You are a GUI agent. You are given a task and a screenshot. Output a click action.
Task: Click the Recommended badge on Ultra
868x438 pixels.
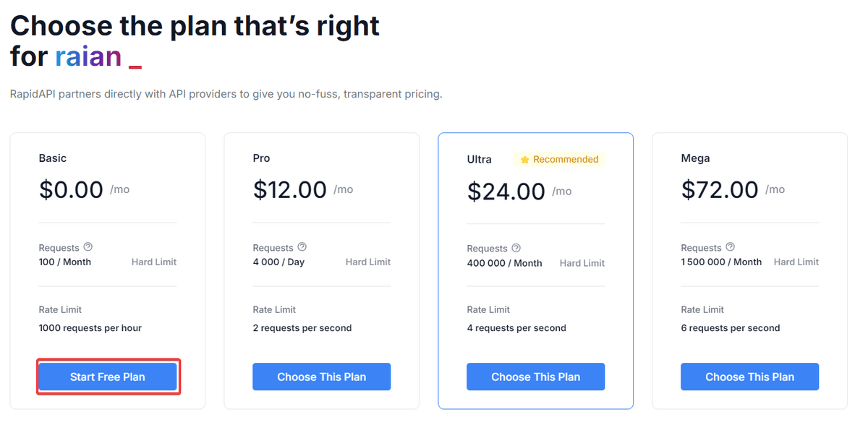point(559,160)
